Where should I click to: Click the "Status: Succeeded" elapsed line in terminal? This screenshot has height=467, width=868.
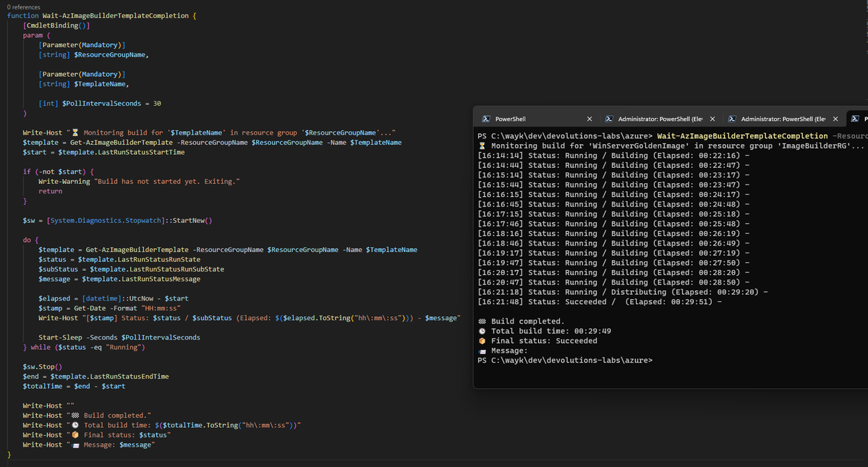(600, 302)
